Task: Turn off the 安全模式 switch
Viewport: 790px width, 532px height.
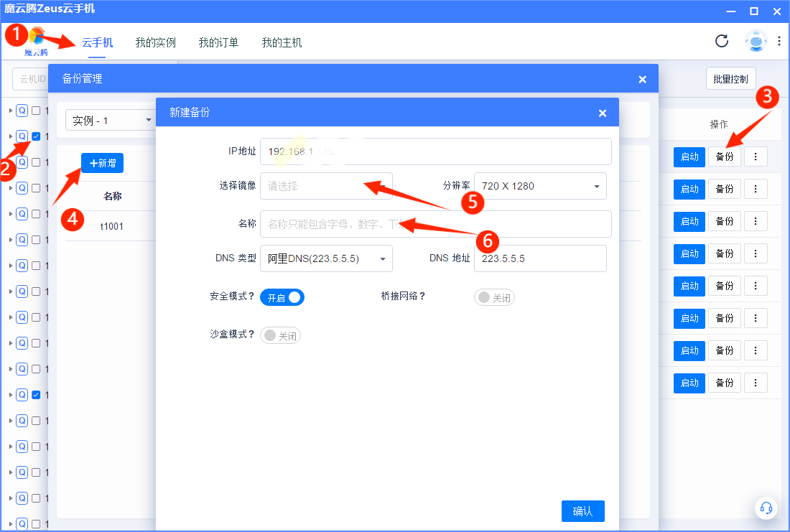Action: [282, 297]
